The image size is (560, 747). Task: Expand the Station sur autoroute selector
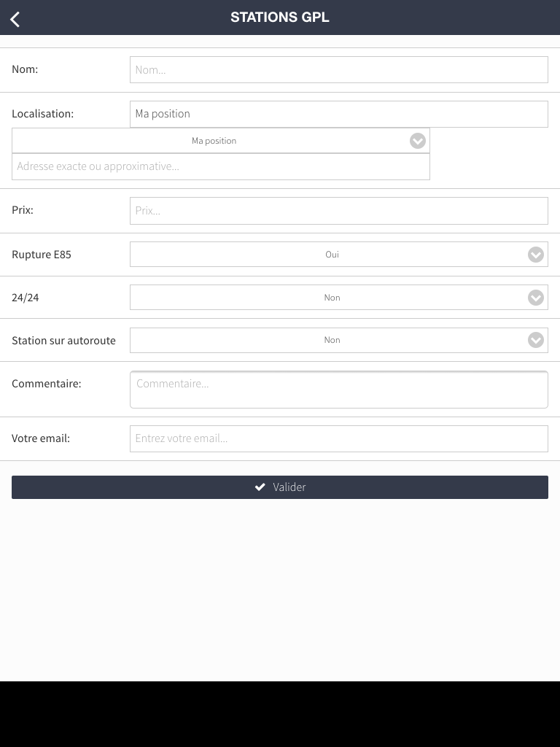coord(339,340)
